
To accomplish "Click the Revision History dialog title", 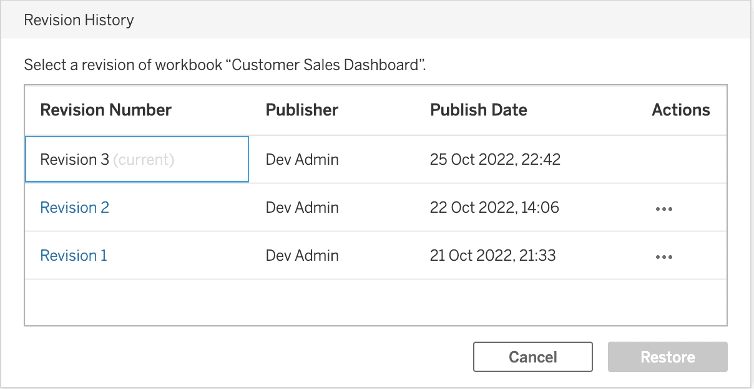I will coord(79,20).
